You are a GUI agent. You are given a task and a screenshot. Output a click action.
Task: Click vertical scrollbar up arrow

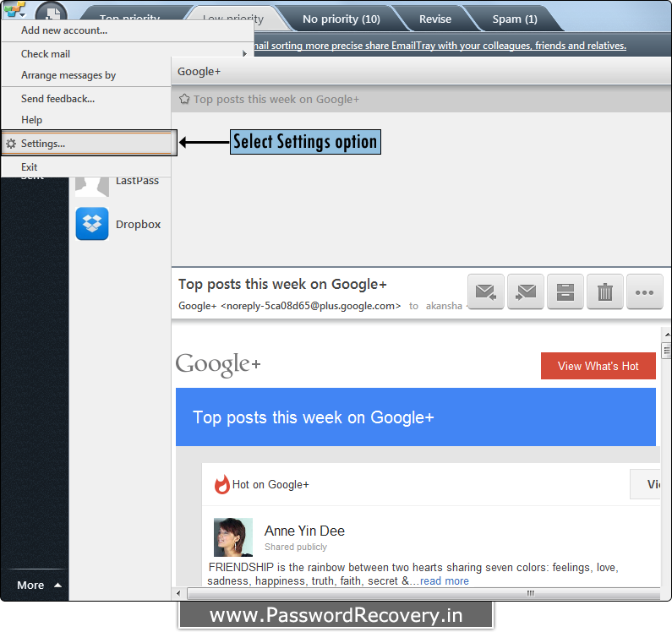click(667, 335)
